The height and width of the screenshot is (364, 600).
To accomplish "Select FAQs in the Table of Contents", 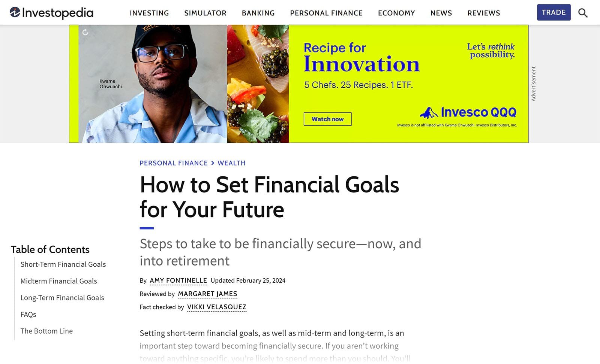I will pyautogui.click(x=28, y=315).
